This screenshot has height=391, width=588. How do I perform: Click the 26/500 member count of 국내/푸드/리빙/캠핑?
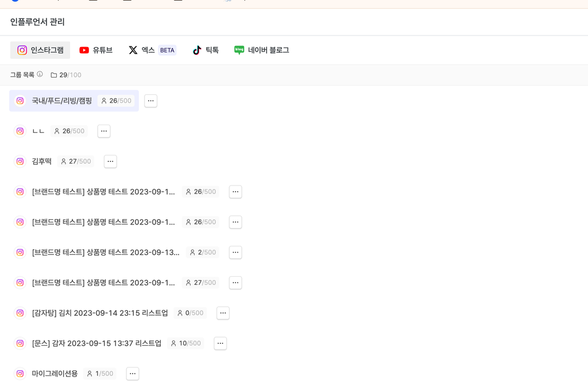click(117, 100)
